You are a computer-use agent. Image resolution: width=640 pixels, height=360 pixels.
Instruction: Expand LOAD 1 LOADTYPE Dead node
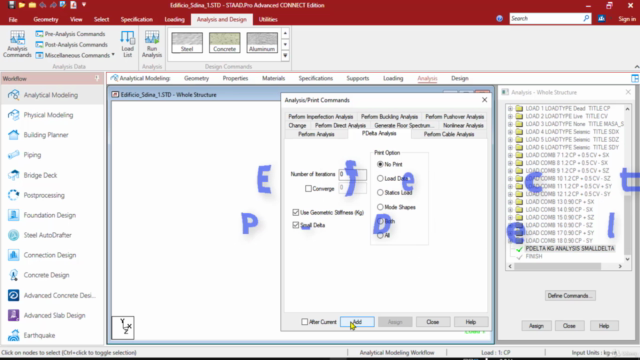click(x=510, y=109)
